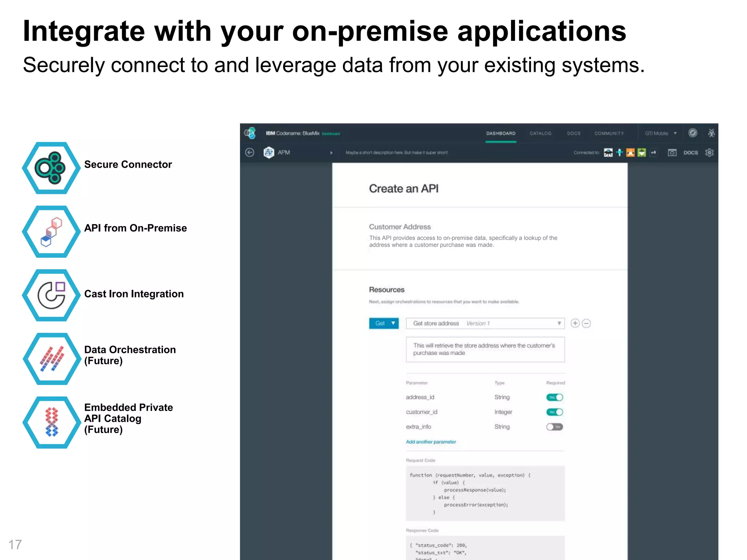This screenshot has width=747, height=560.
Task: Click the customer_id parameter name
Action: [x=421, y=412]
